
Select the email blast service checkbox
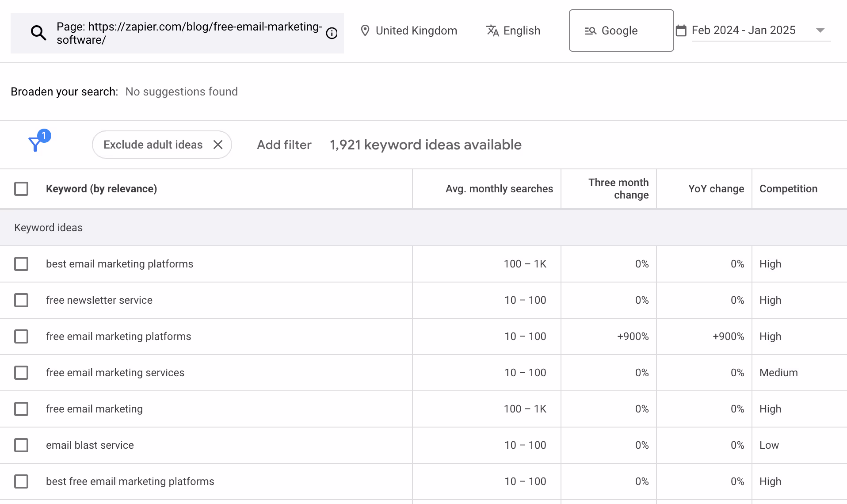tap(21, 445)
